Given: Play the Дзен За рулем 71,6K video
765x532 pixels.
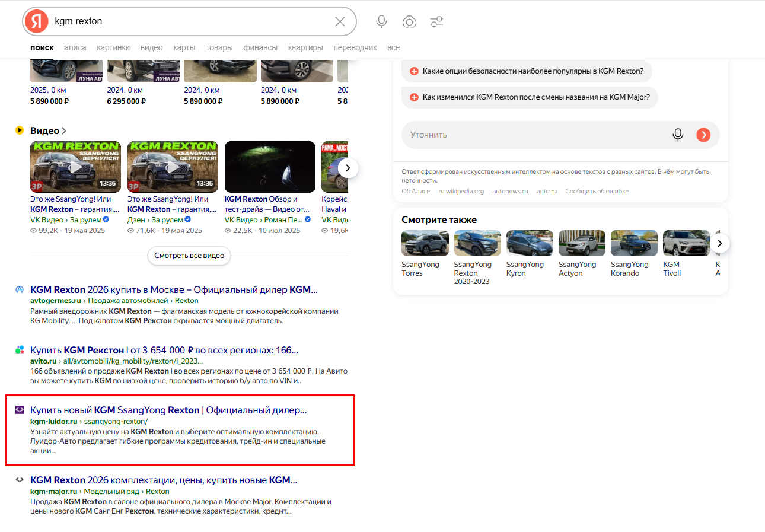Looking at the screenshot, I should point(173,167).
